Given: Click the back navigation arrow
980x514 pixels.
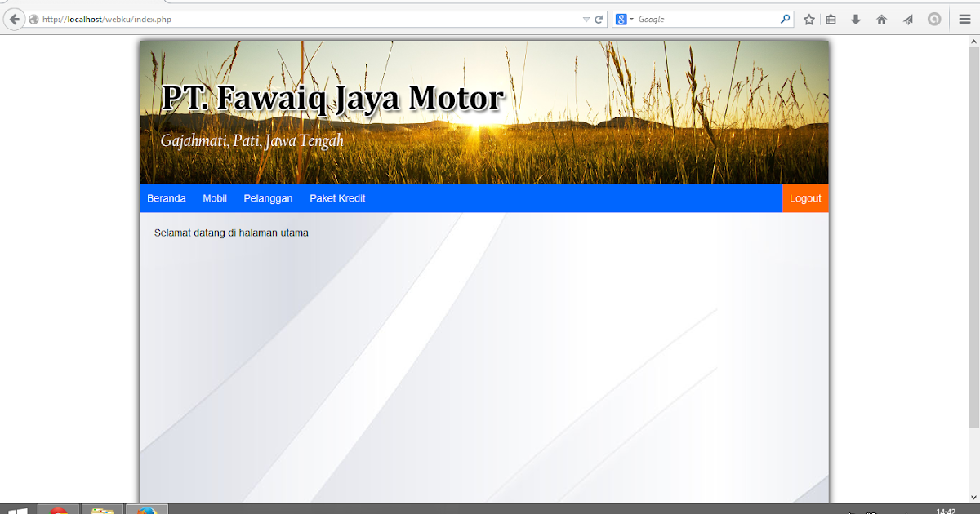Looking at the screenshot, I should click(x=14, y=19).
